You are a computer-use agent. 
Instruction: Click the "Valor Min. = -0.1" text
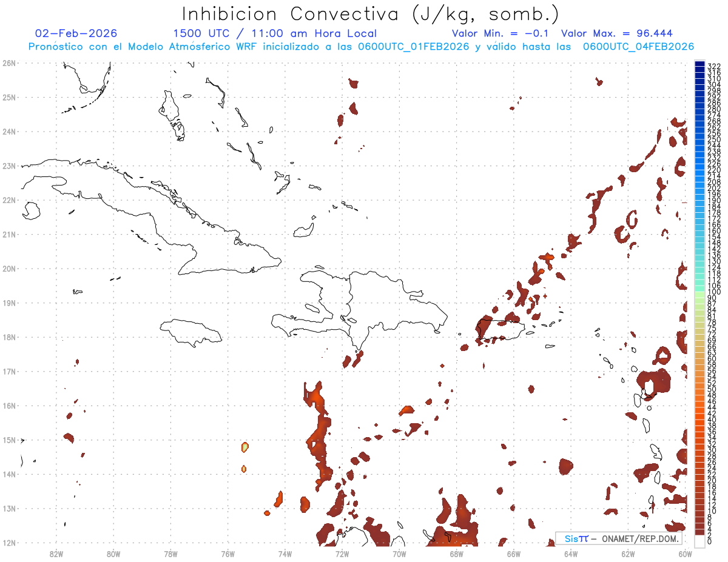pyautogui.click(x=500, y=33)
